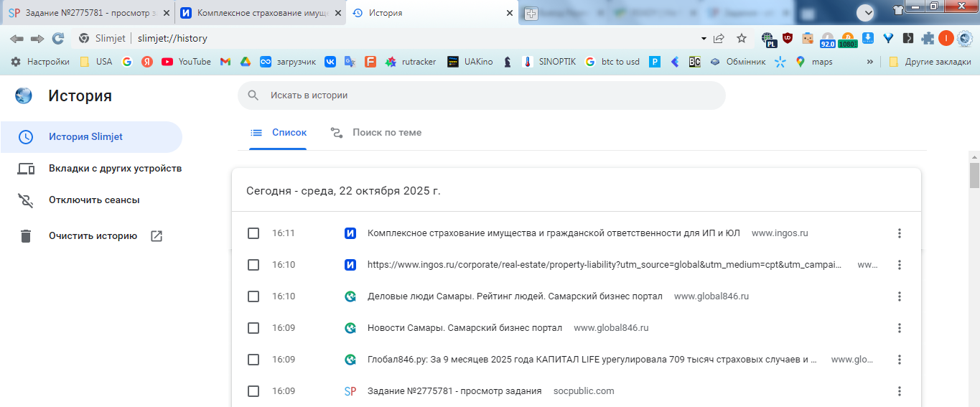Viewport: 980px width, 407px height.
Task: Open more actions for ingos.ru URL entry
Action: (x=900, y=265)
